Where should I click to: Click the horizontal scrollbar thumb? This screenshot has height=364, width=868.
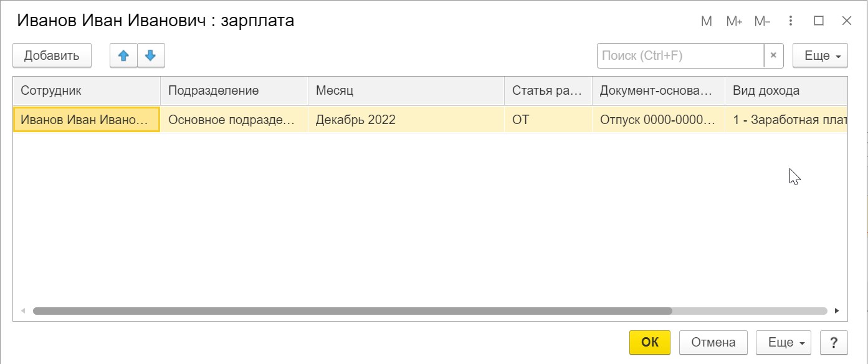click(353, 310)
